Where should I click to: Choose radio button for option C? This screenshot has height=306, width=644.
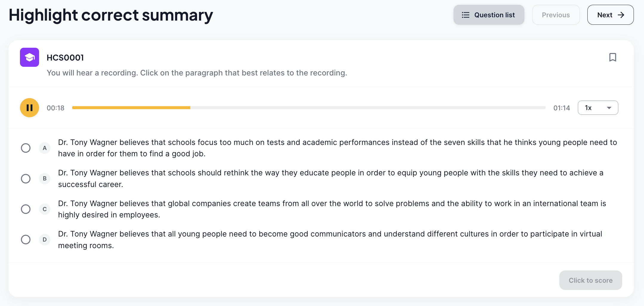point(26,209)
